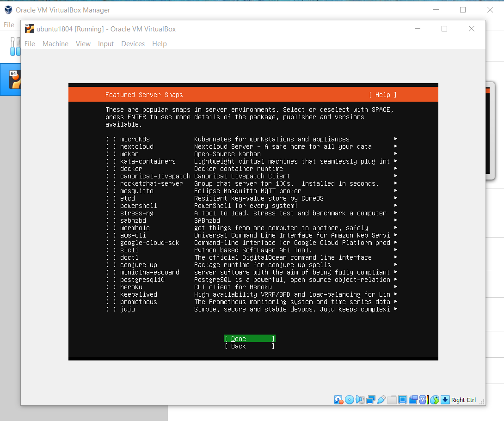504x421 pixels.
Task: Toggle the microk8s snap checkbox
Action: pos(111,139)
